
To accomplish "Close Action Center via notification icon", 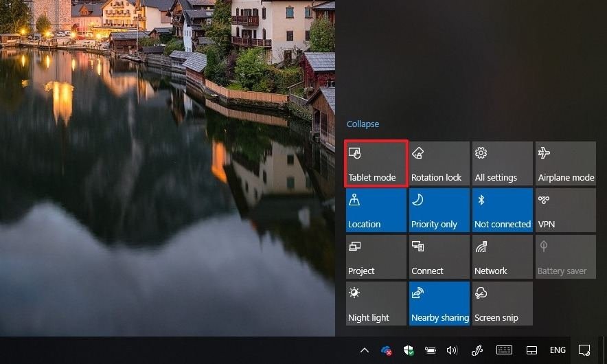I will pyautogui.click(x=584, y=350).
